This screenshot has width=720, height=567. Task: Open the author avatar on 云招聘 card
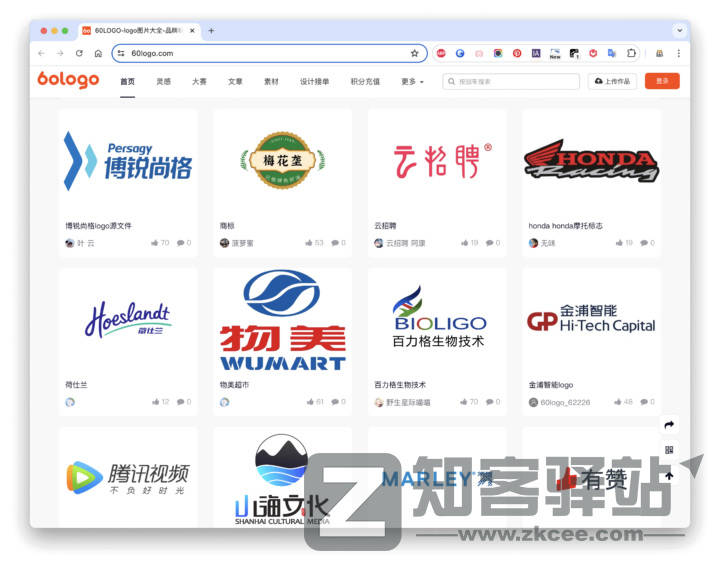point(378,243)
